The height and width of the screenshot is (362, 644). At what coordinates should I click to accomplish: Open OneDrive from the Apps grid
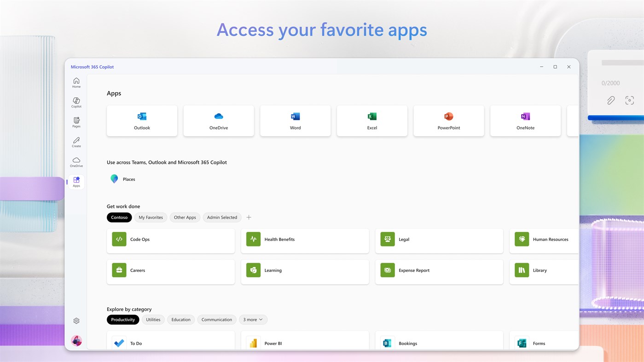point(218,121)
